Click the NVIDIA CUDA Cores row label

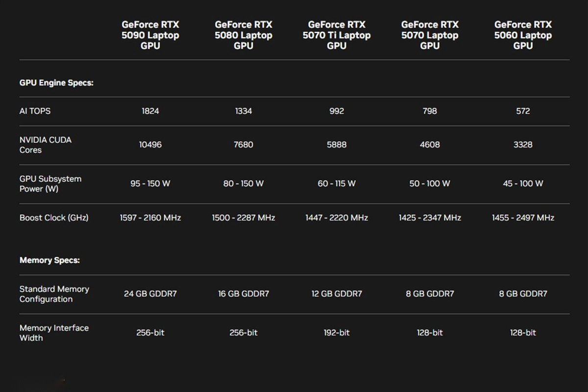pos(45,145)
